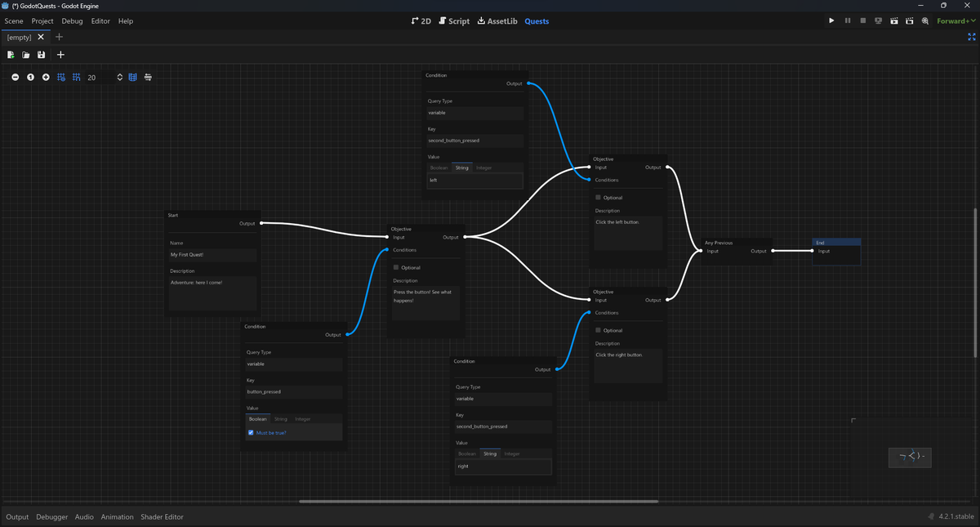Run the project with the play icon
Screen dimensions: 980x527
click(x=831, y=20)
